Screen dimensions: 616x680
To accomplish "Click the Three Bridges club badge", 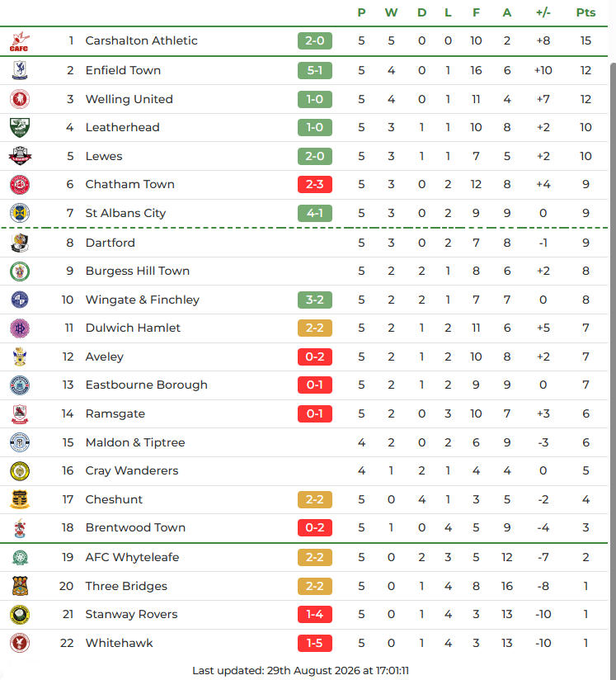I will click(20, 586).
